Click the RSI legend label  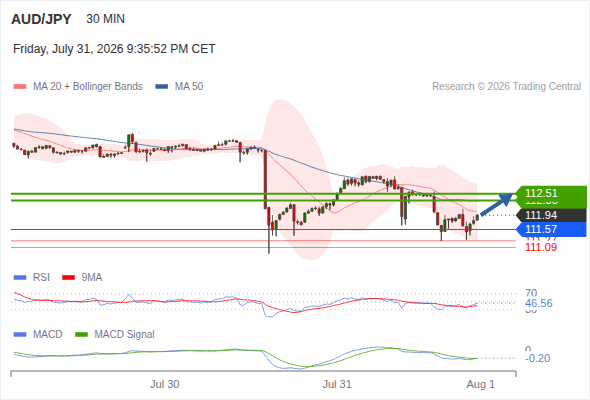[x=41, y=278]
